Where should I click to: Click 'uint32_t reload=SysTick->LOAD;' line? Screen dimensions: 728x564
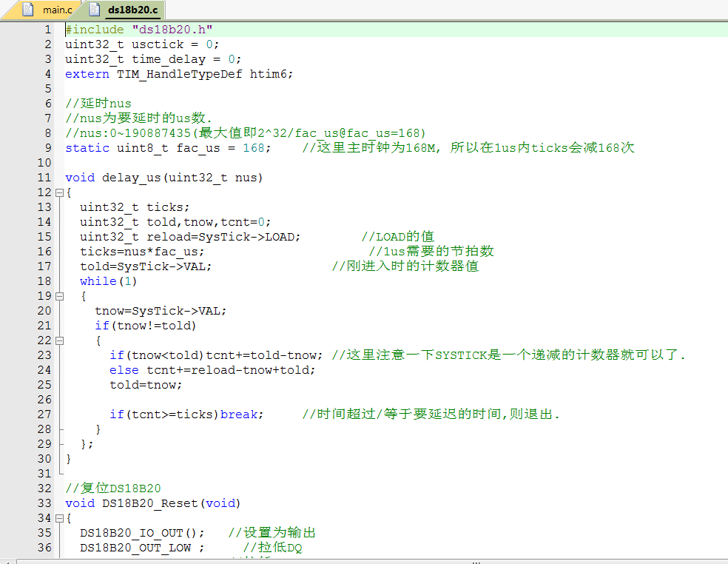(x=190, y=237)
